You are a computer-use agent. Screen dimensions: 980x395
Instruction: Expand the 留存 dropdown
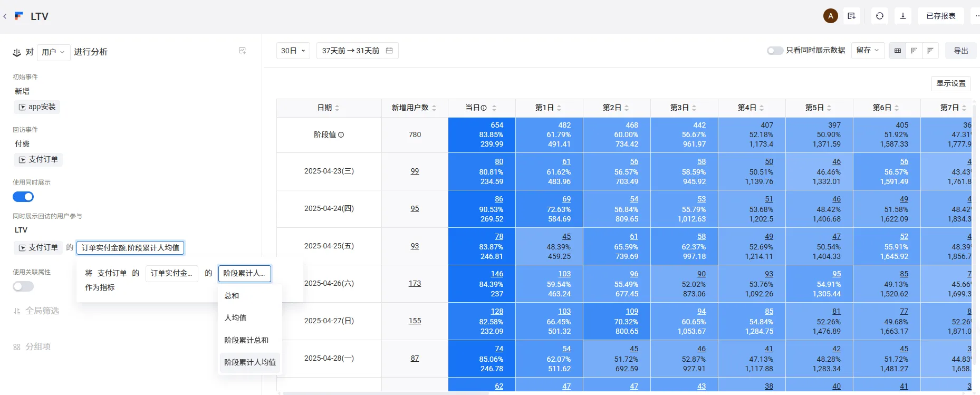[868, 51]
